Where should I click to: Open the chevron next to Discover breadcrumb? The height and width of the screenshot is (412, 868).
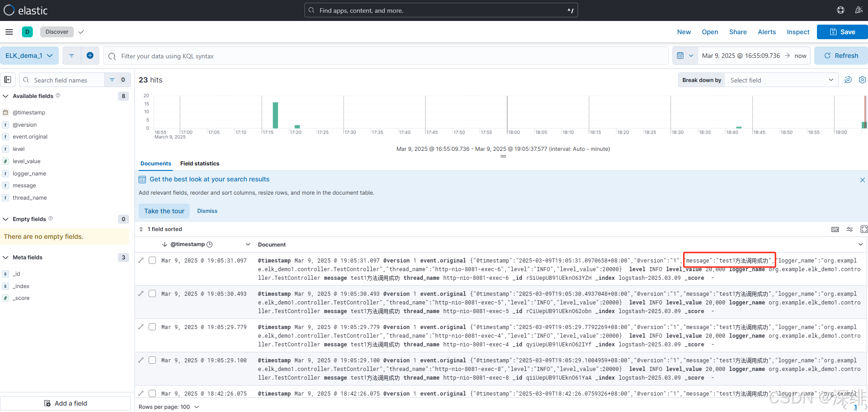click(x=81, y=32)
